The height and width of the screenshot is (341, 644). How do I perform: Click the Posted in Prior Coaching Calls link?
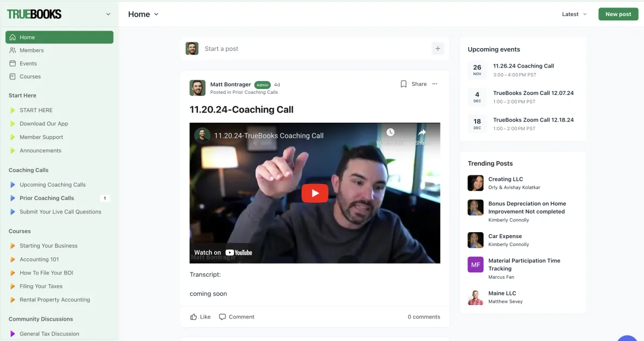(244, 92)
